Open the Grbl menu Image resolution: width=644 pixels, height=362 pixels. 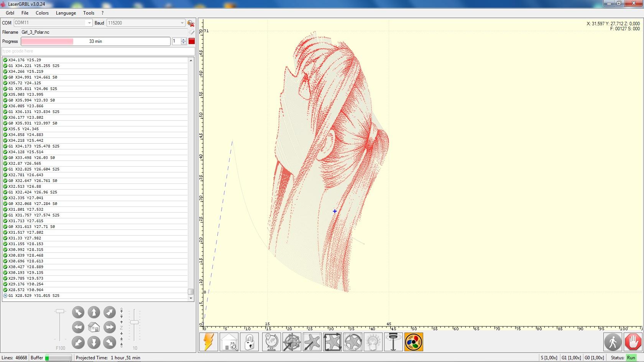coord(10,13)
